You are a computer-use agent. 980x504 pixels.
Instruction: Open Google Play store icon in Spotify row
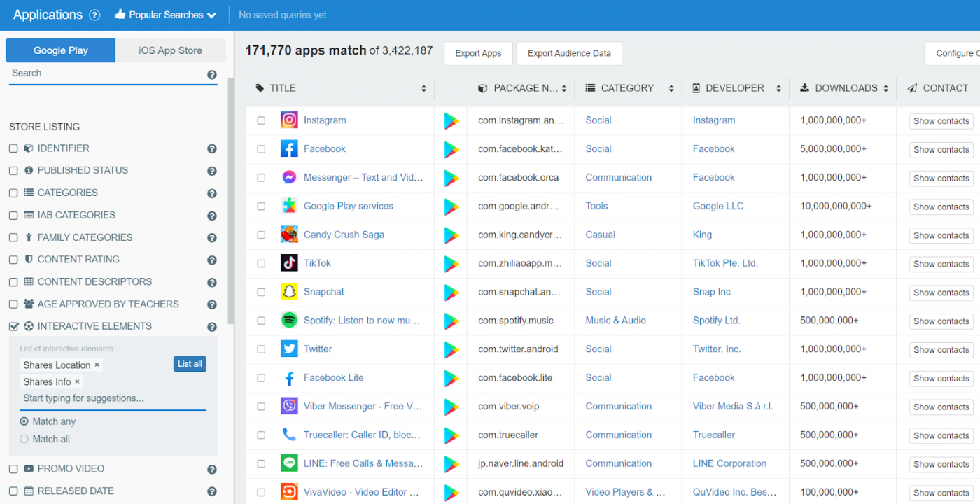tap(451, 321)
